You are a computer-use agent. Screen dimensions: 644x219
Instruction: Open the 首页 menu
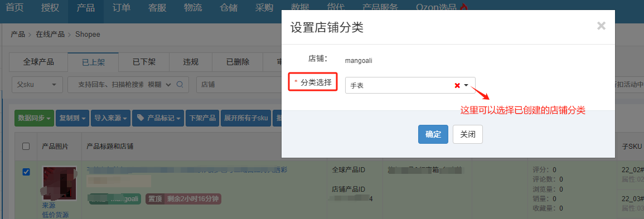point(14,7)
